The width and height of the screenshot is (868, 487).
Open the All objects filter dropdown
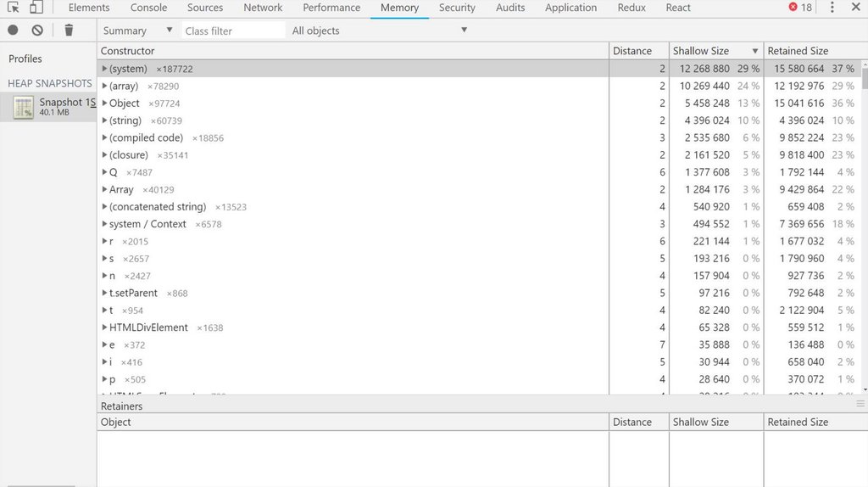[x=380, y=31]
